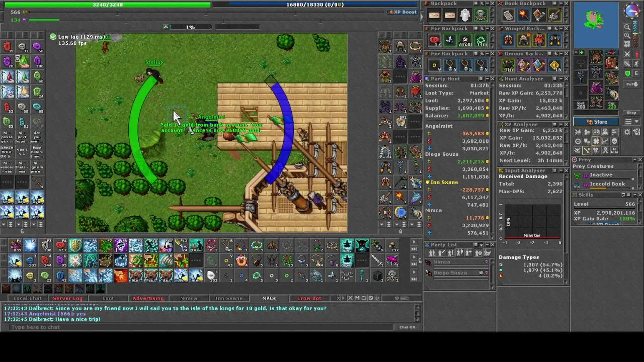Click the equipped backpack slot
Screen dimensions: 644x362
coord(612,62)
